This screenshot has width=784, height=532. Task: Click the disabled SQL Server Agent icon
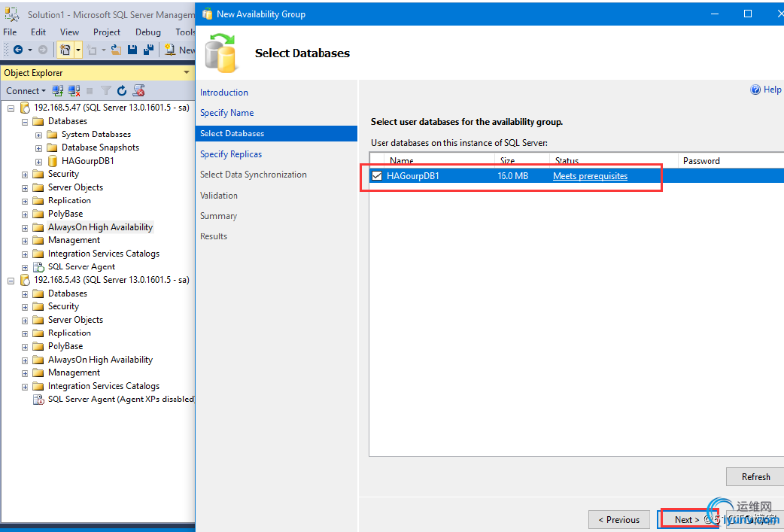(38, 399)
